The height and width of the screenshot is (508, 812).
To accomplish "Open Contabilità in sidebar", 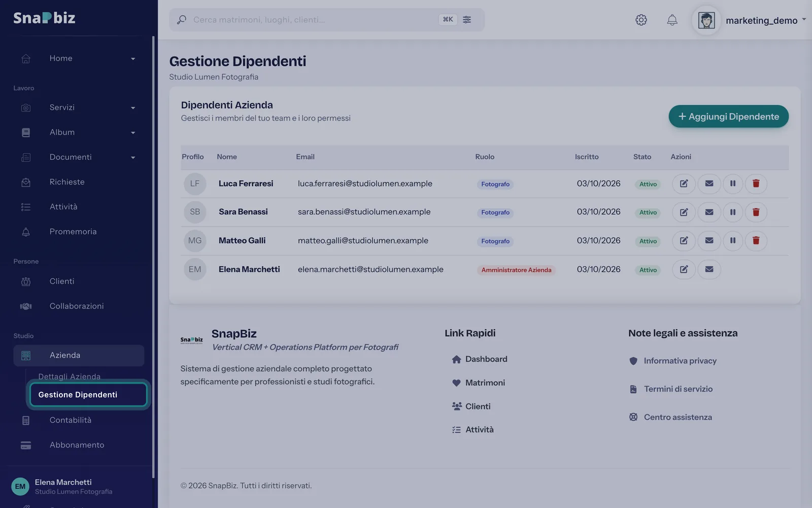I will [x=79, y=420].
